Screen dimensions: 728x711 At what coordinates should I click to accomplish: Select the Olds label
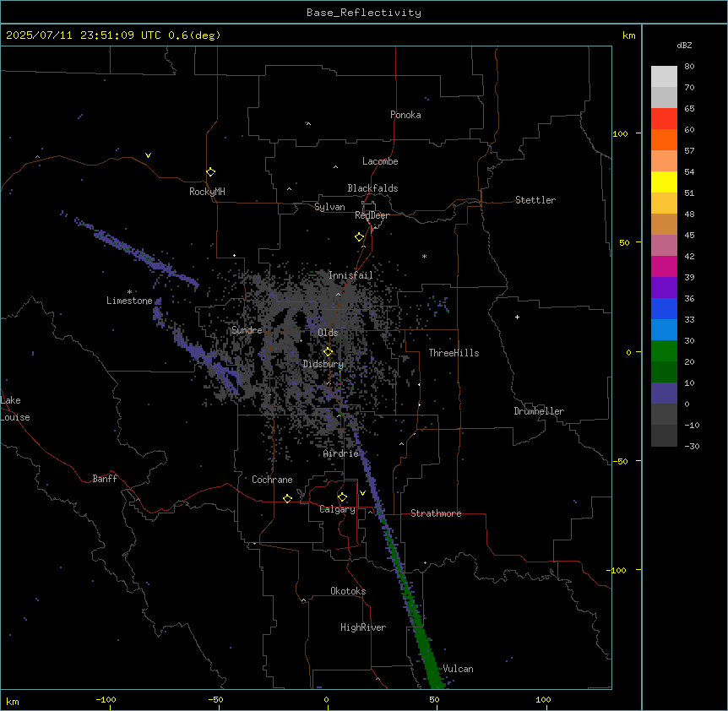tap(328, 333)
